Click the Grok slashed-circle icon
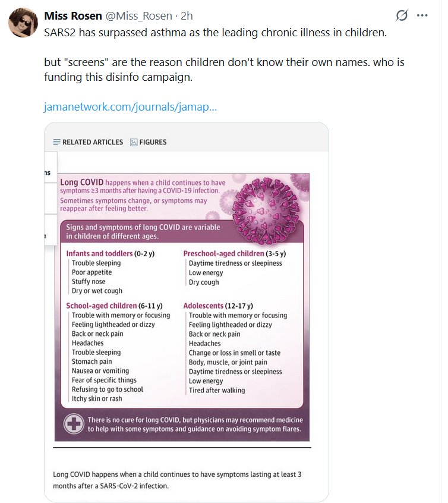Image resolution: width=448 pixels, height=503 pixels. point(402,16)
